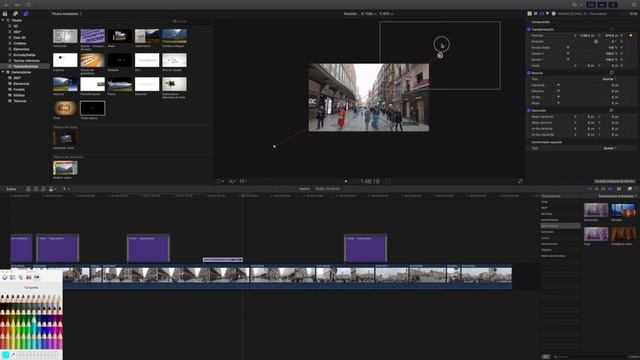Toggle browser visibility in top-right toolbar
This screenshot has width=640, height=360.
591,4
